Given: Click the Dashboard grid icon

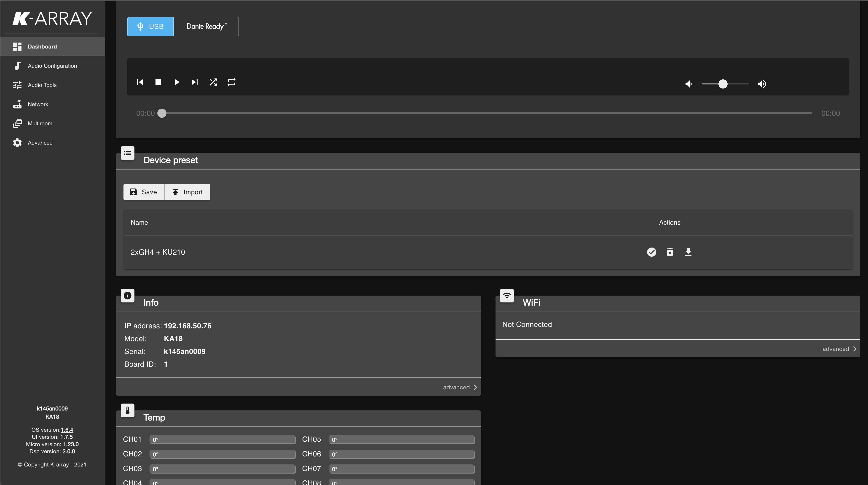Looking at the screenshot, I should [x=17, y=46].
